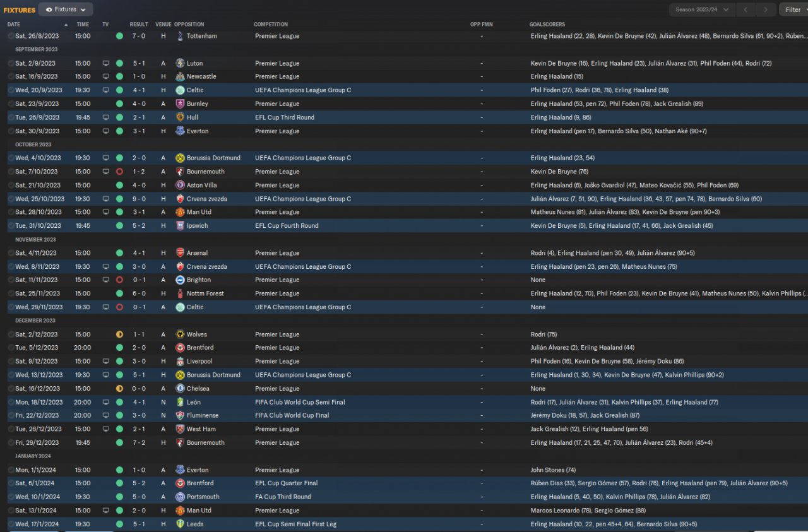
Task: Click the Brighton club badge
Action: coord(180,280)
